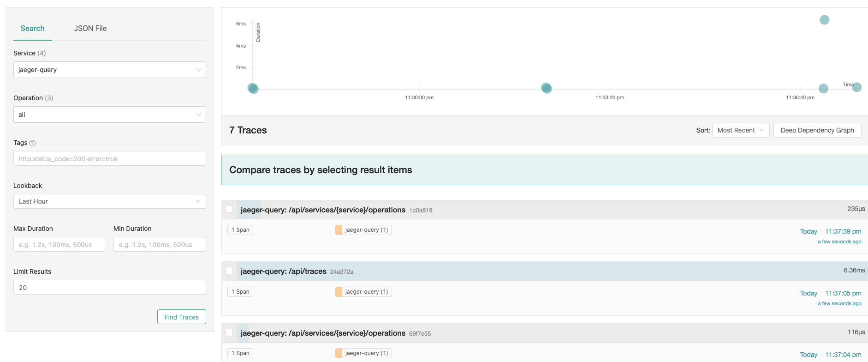Click the 7 Traces heading

pos(248,130)
